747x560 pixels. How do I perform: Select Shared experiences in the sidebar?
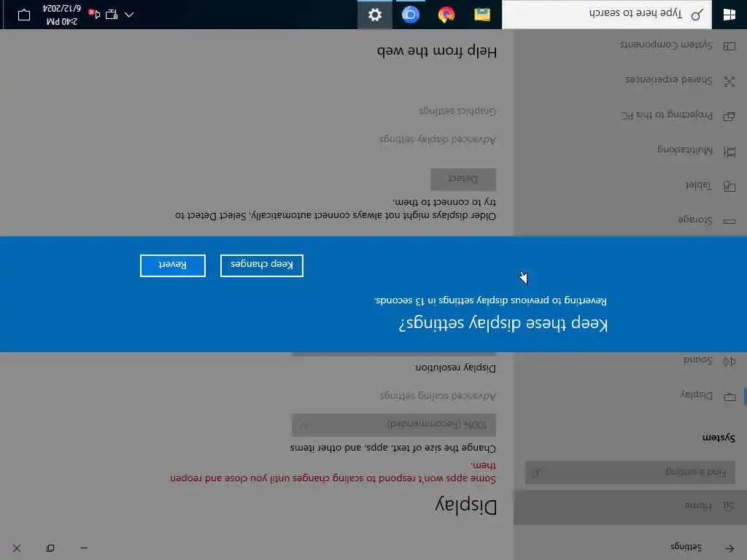(x=630, y=81)
